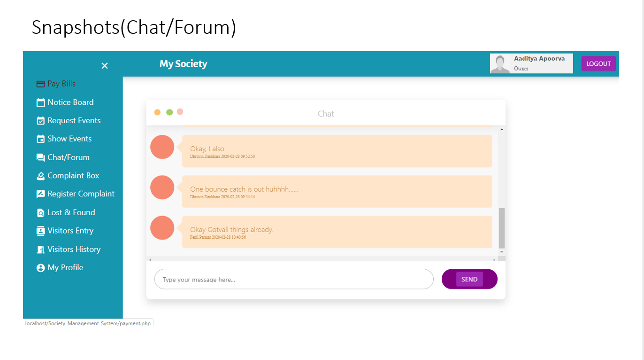Click the chat vertical scrollbar thumb
The height and width of the screenshot is (360, 644).
coord(501,228)
